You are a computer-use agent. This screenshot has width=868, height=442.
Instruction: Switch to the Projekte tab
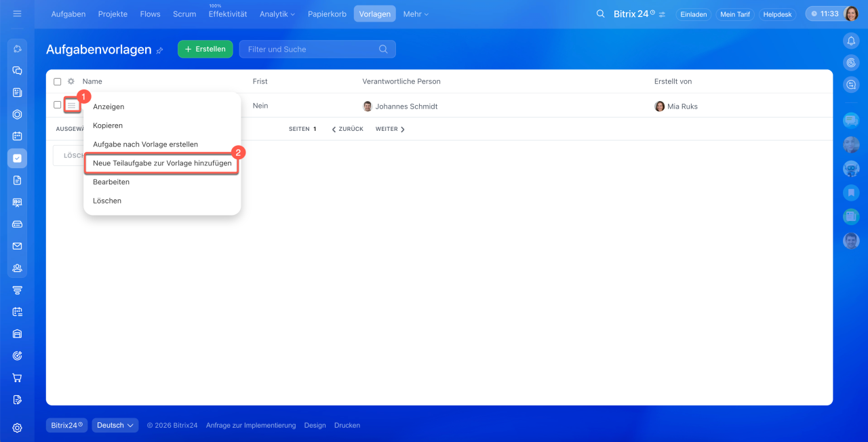point(113,14)
